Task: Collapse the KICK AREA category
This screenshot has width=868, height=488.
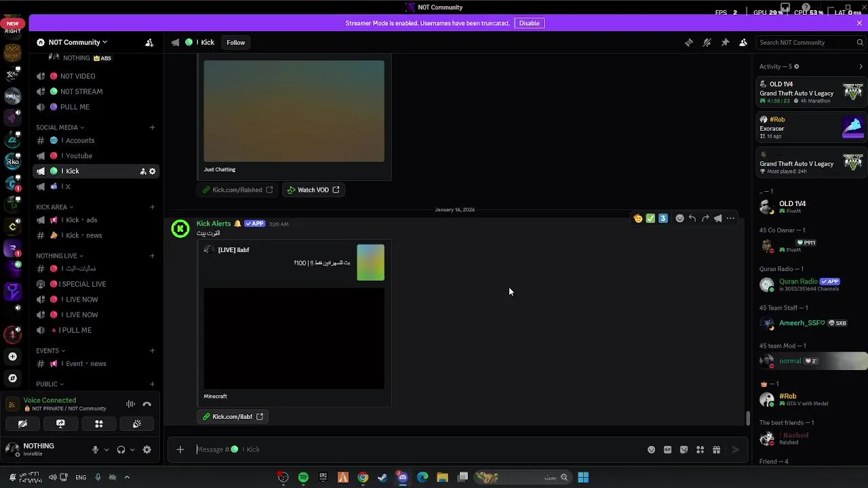Action: pyautogui.click(x=54, y=207)
